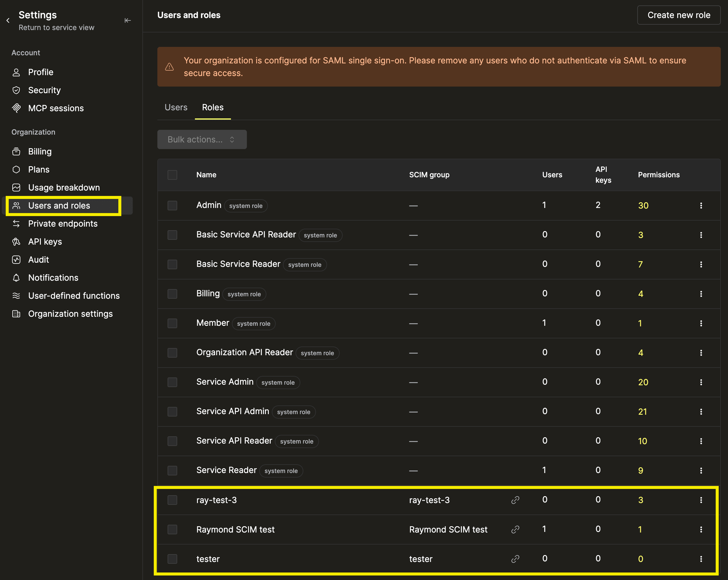
Task: Check the Organization API Reader checkbox
Action: coord(173,353)
